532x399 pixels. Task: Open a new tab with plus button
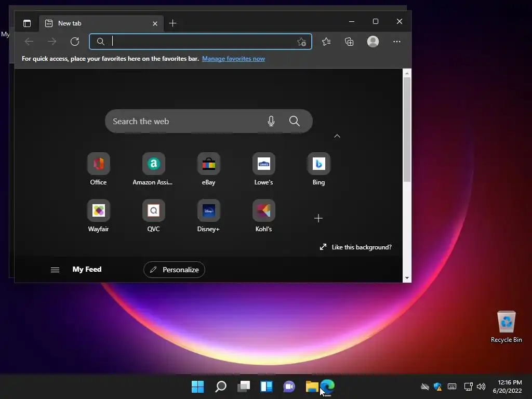click(172, 23)
